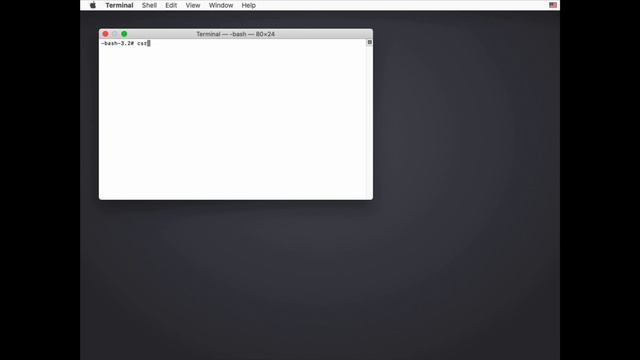Minimize the Terminal window with the middle button
640x360 pixels.
[x=115, y=34]
